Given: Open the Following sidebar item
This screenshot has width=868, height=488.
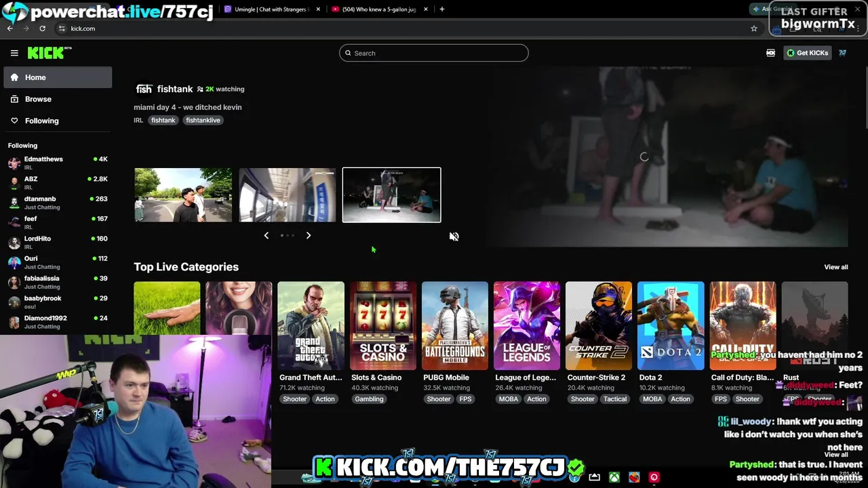Looking at the screenshot, I should (58, 121).
